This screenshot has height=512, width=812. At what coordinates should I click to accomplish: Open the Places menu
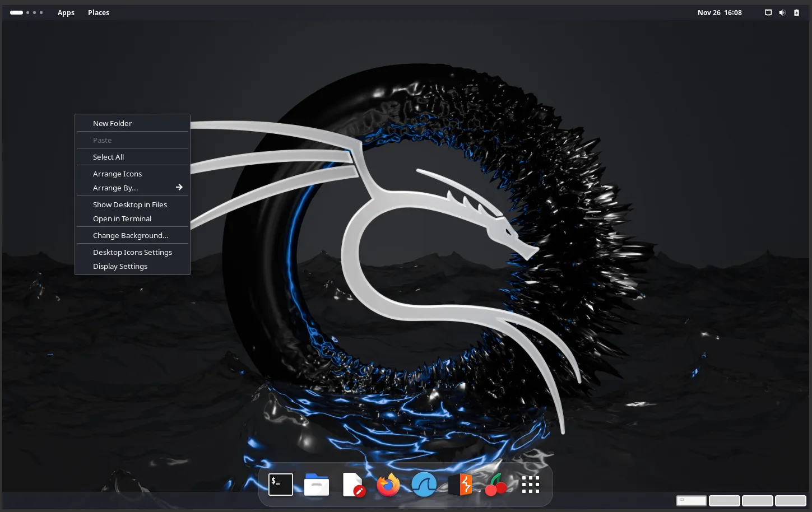(99, 12)
